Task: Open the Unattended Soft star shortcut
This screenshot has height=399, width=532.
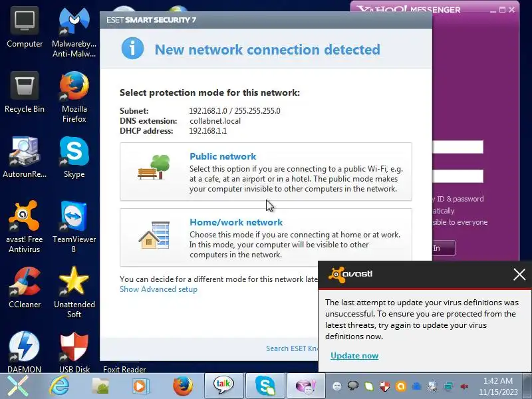Action: (x=74, y=293)
